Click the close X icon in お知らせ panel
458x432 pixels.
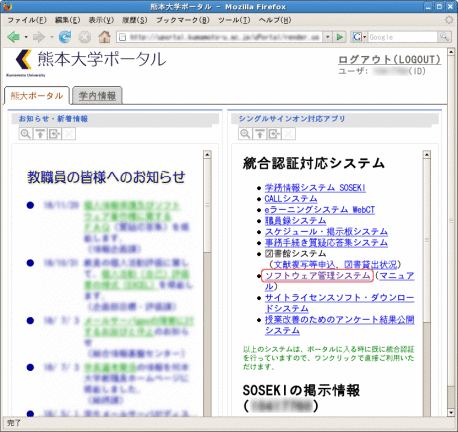(x=69, y=134)
